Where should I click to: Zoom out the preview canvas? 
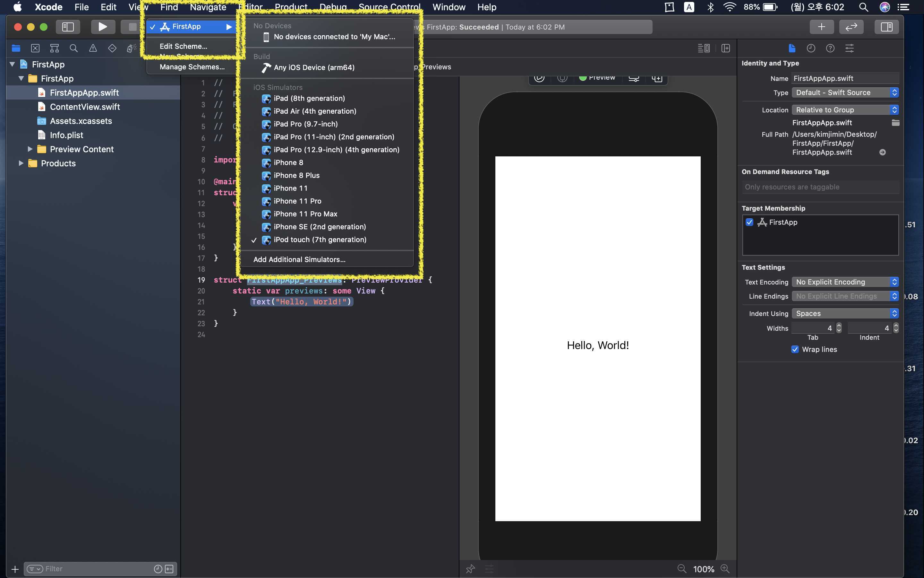click(681, 569)
